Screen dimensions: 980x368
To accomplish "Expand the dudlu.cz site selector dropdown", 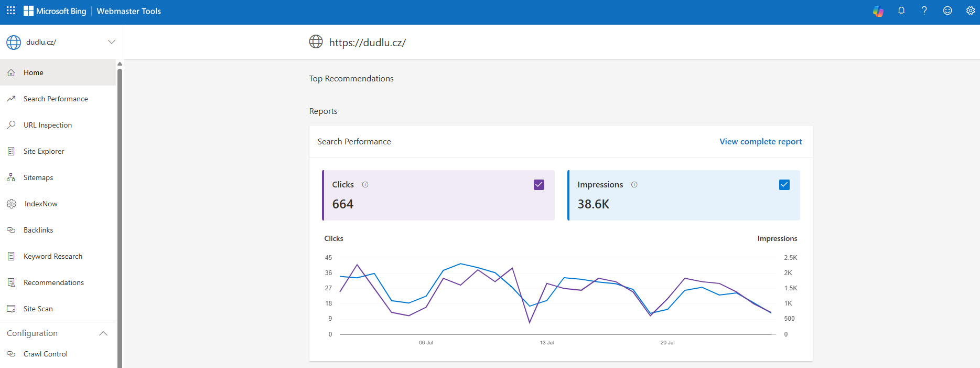I will [x=111, y=42].
